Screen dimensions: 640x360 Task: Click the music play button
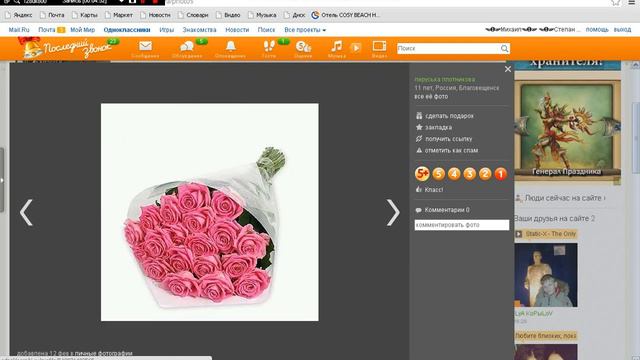pos(356,48)
